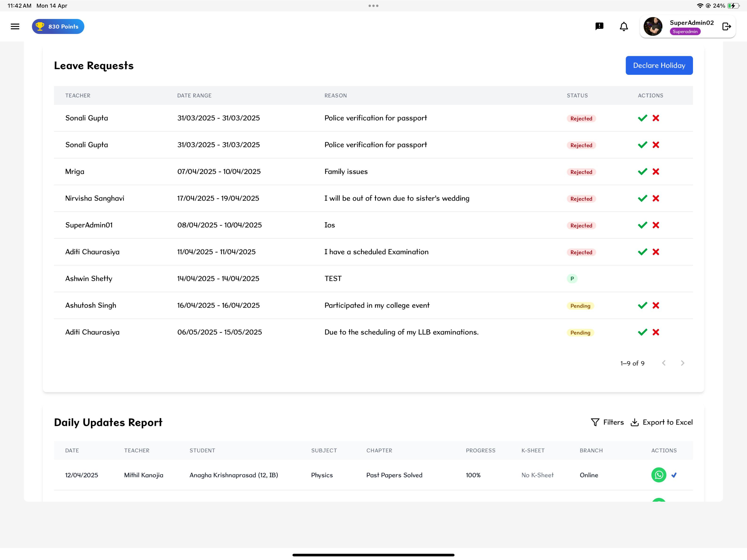The width and height of the screenshot is (747, 560).
Task: Open notifications bell
Action: [624, 26]
